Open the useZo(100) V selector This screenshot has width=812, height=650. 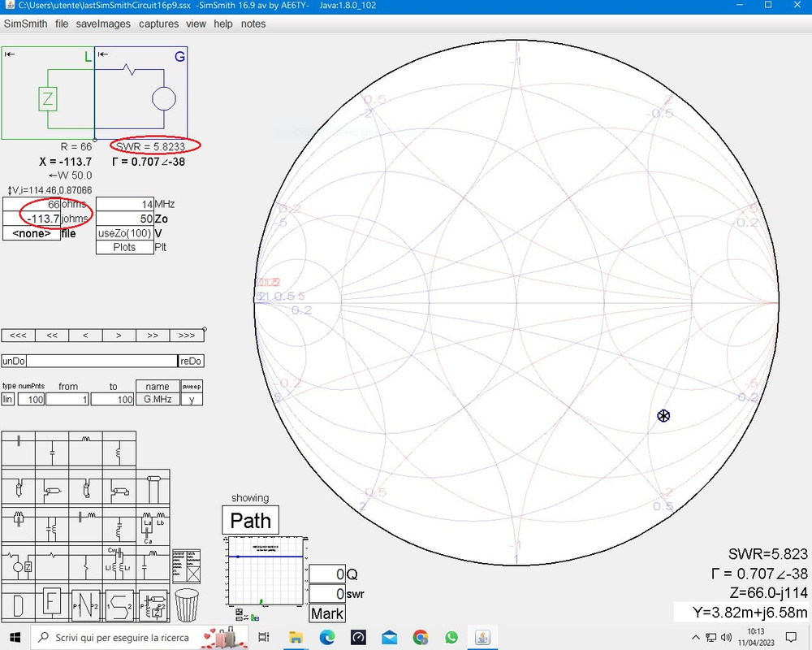click(125, 233)
